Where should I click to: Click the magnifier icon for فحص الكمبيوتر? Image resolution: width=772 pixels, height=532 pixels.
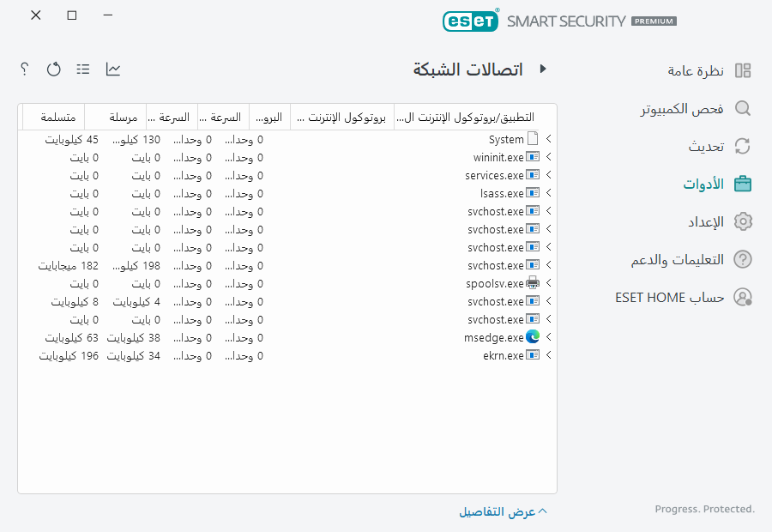[x=743, y=109]
